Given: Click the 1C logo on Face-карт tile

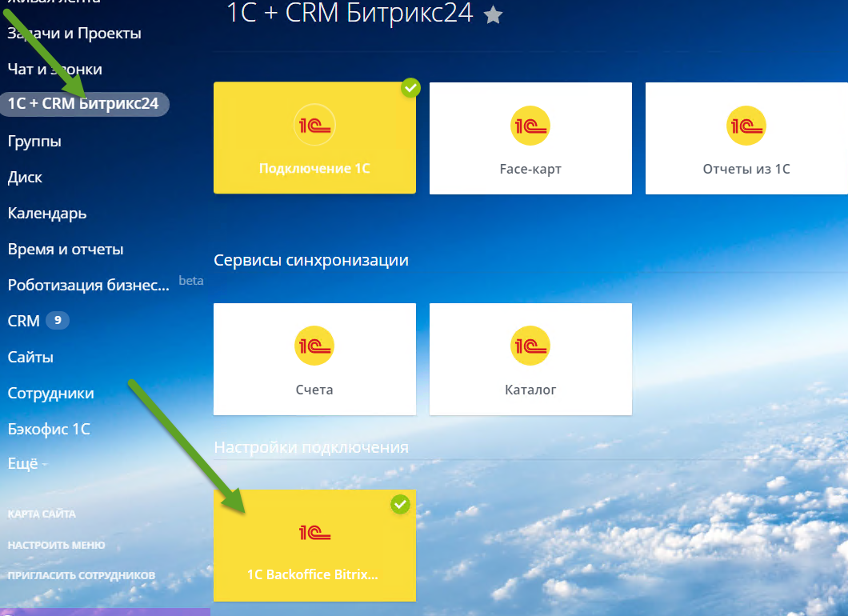Looking at the screenshot, I should click(x=530, y=126).
